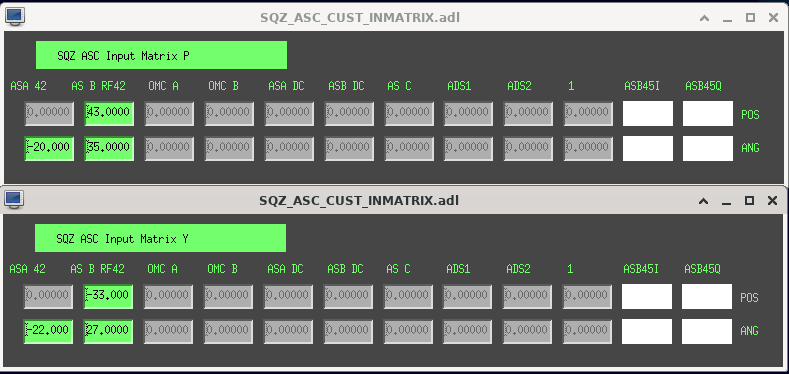Select Matrix P POS AS C field
789x374 pixels.
(409, 114)
